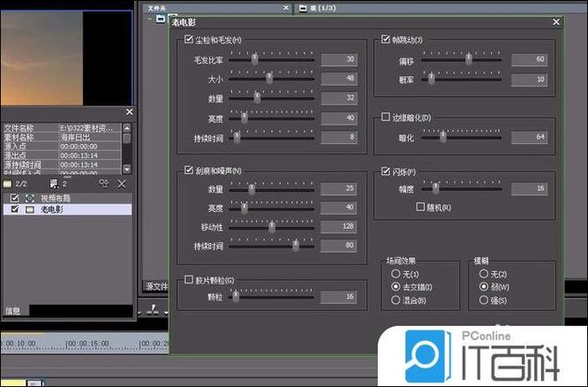Click the 移动性 value field showing 128
Image resolution: width=588 pixels, height=387 pixels.
tap(339, 226)
